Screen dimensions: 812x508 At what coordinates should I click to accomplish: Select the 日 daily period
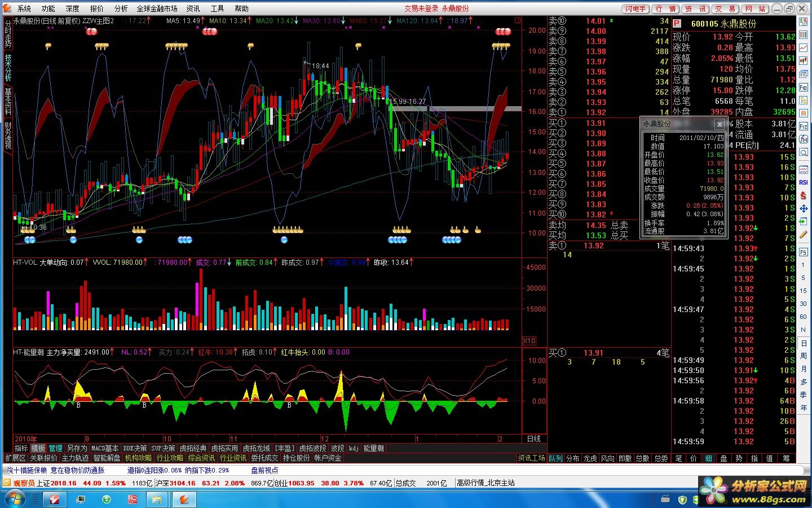803,343
